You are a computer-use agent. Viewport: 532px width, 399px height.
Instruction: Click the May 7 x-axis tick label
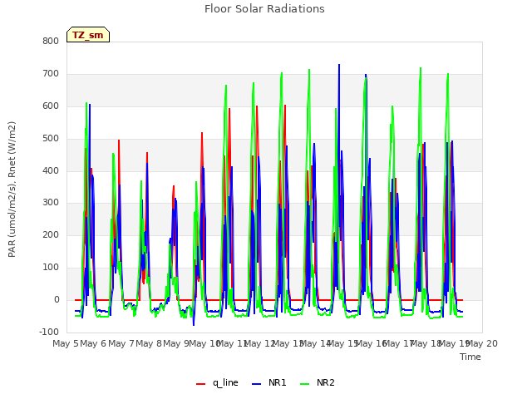coord(121,343)
